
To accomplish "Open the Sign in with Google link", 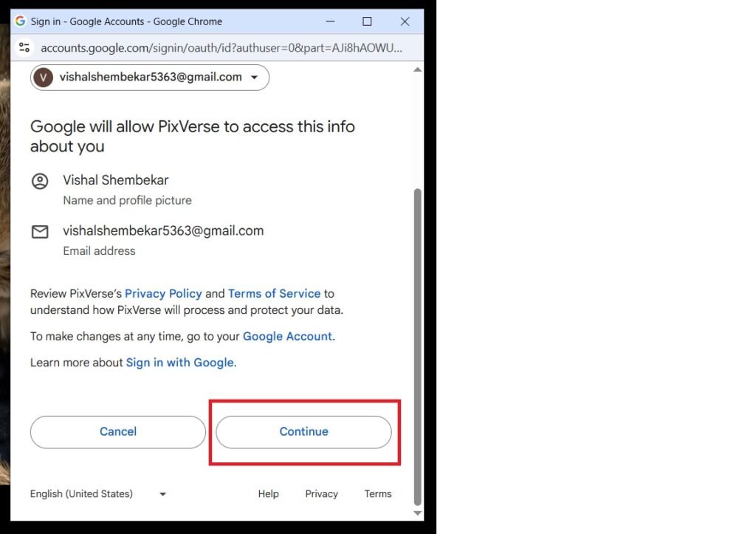I will (x=179, y=363).
